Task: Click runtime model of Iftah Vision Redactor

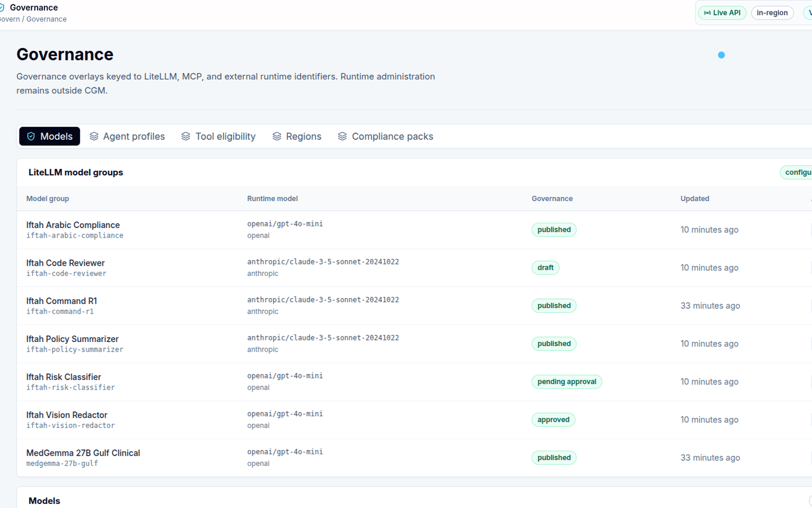Action: click(x=285, y=414)
